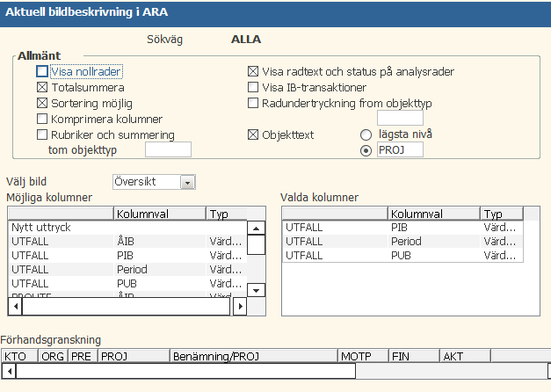Uncheck Visa radtext och status på analysrader
This screenshot has width=551, height=392.
pyautogui.click(x=253, y=72)
